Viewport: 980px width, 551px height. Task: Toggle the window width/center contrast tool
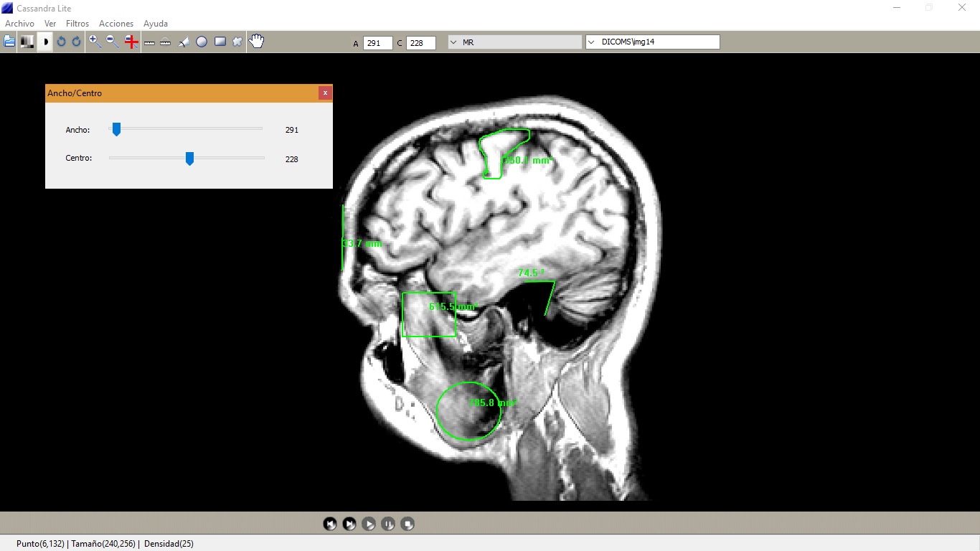coord(44,42)
